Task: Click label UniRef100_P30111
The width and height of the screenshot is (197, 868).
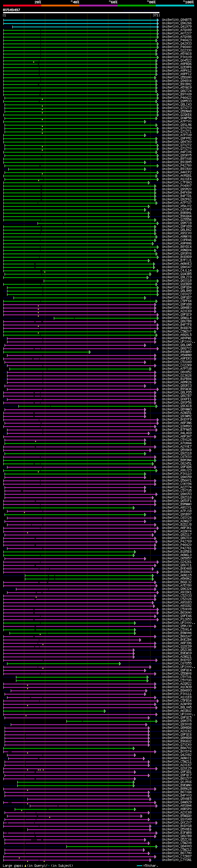Action: tap(177, 694)
